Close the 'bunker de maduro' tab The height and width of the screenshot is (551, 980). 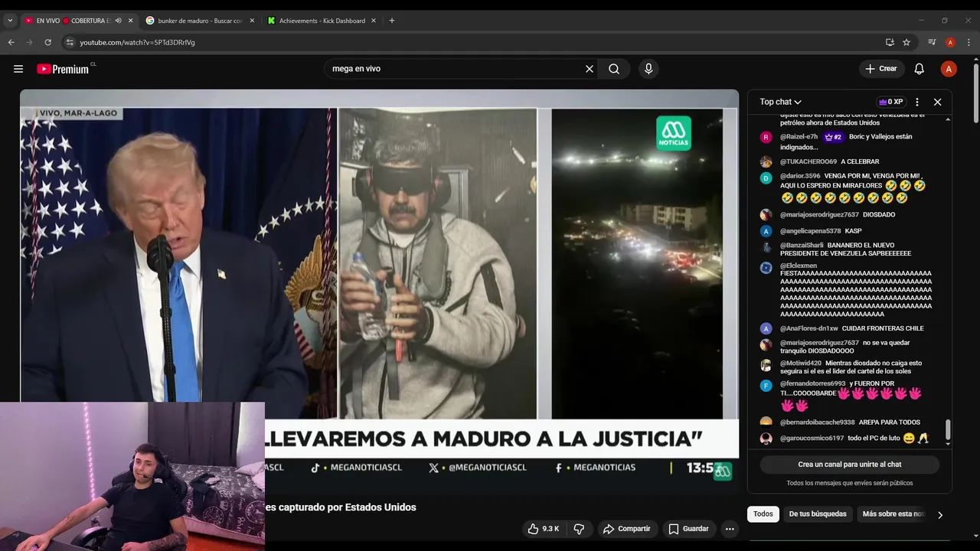pyautogui.click(x=252, y=21)
